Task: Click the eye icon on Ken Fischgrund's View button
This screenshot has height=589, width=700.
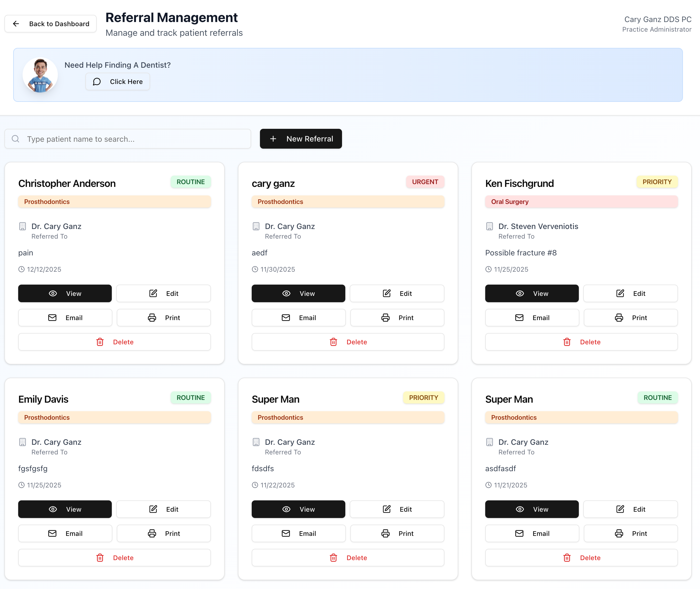Action: tap(520, 293)
